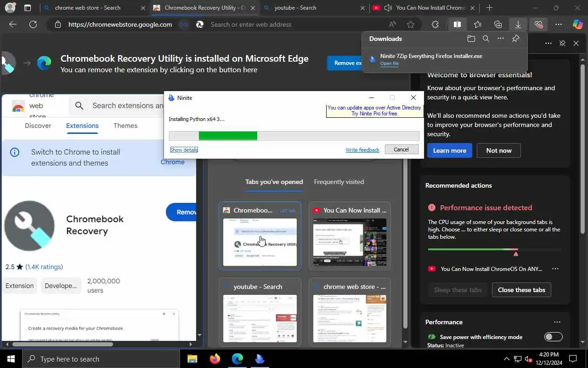The image size is (588, 368).
Task: Open Performance section more options
Action: (x=557, y=322)
